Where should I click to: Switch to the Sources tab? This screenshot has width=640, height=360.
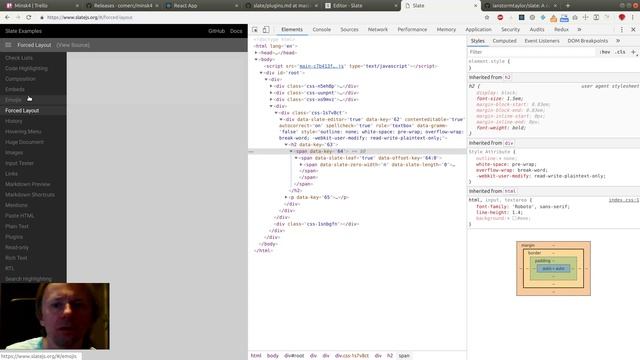coord(349,30)
